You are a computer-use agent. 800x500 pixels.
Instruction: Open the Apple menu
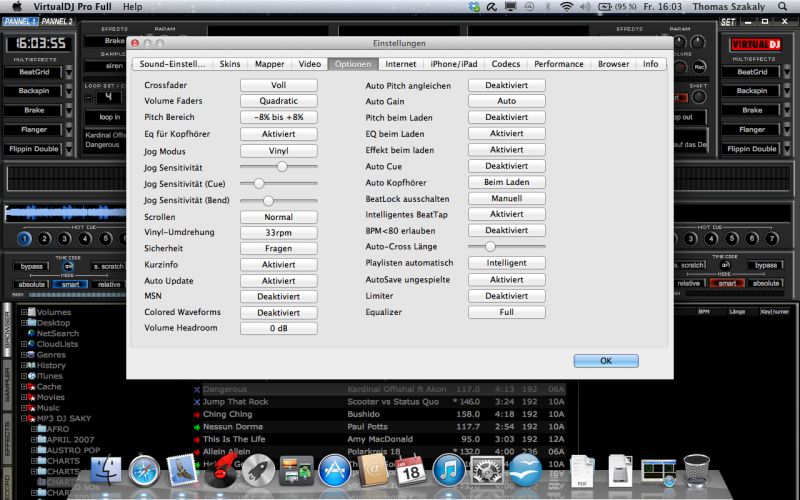tap(17, 7)
